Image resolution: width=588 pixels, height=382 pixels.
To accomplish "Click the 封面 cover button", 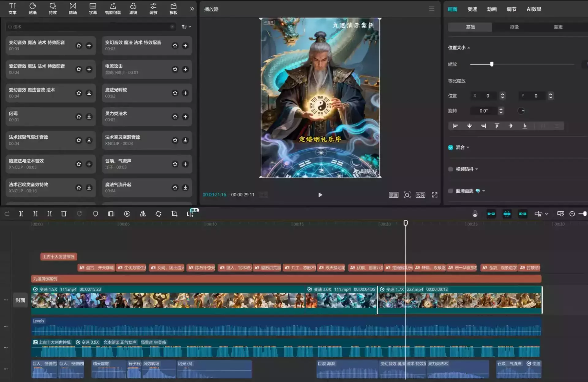I will [20, 300].
